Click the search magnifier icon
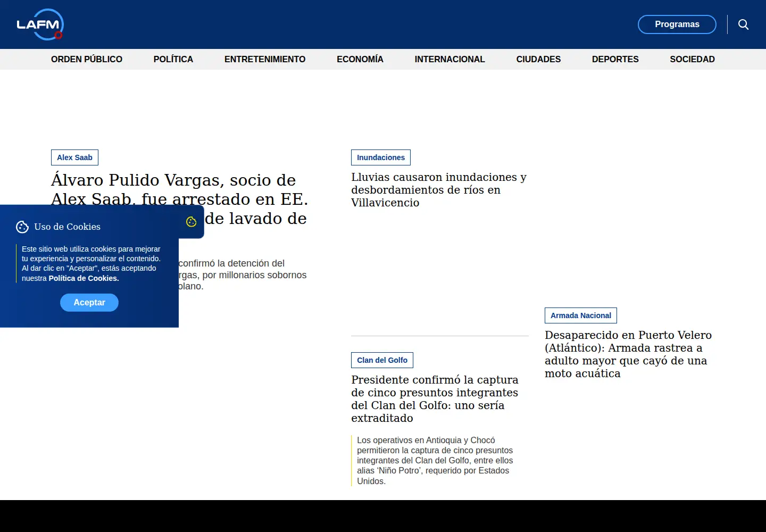766x532 pixels. pyautogui.click(x=744, y=24)
